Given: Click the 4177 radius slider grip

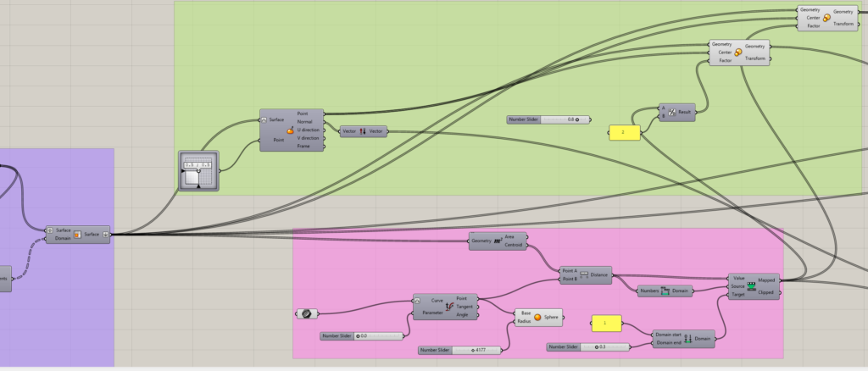Looking at the screenshot, I should pos(472,349).
